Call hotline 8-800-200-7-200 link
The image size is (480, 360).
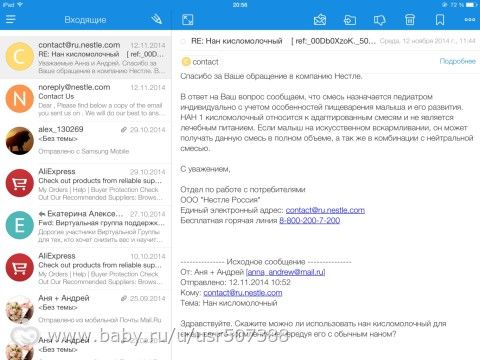pos(310,220)
